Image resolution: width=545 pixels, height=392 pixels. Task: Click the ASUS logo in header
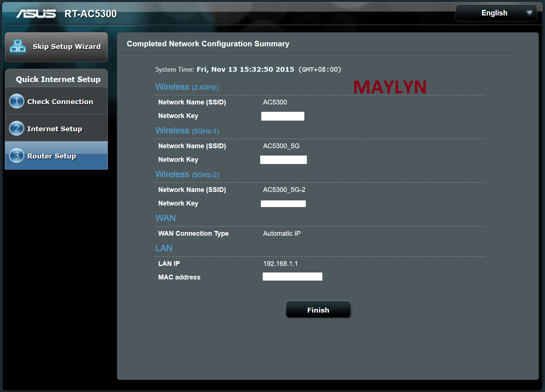click(x=36, y=14)
